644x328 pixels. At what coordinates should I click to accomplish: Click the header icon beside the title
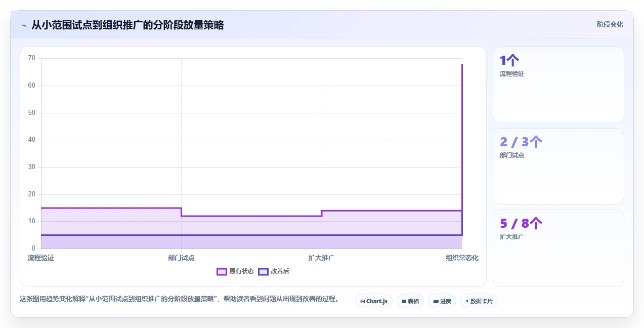pyautogui.click(x=24, y=25)
